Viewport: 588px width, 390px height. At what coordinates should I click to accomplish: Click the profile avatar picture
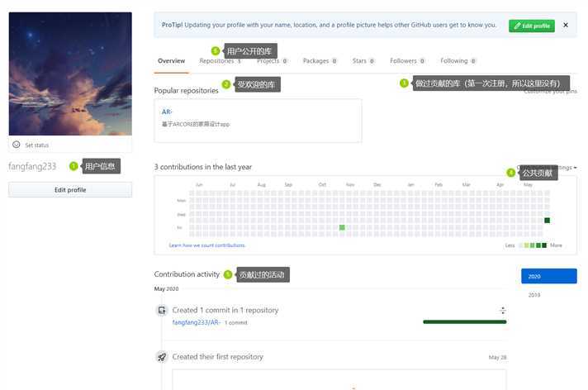tap(70, 74)
